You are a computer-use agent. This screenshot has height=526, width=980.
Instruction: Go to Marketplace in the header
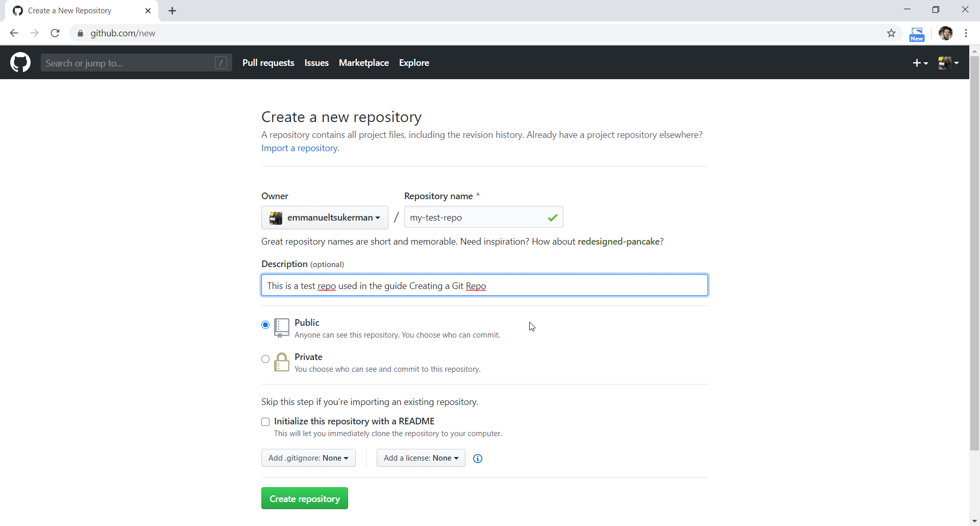click(x=363, y=63)
